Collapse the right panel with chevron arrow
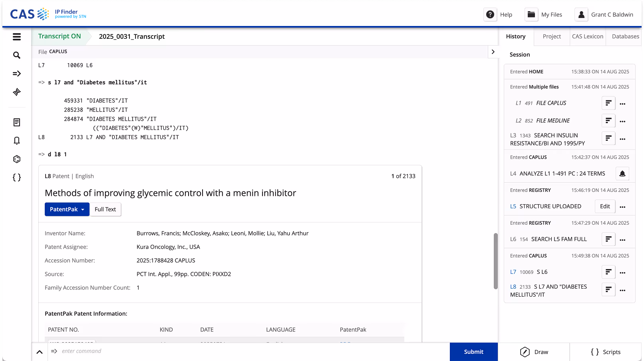The width and height of the screenshot is (644, 361). click(493, 52)
